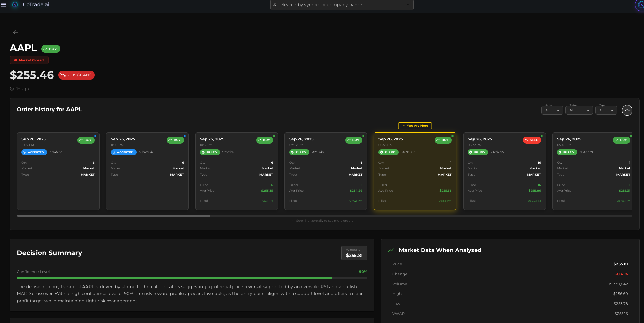Click the Low value $253.78

pos(621,304)
